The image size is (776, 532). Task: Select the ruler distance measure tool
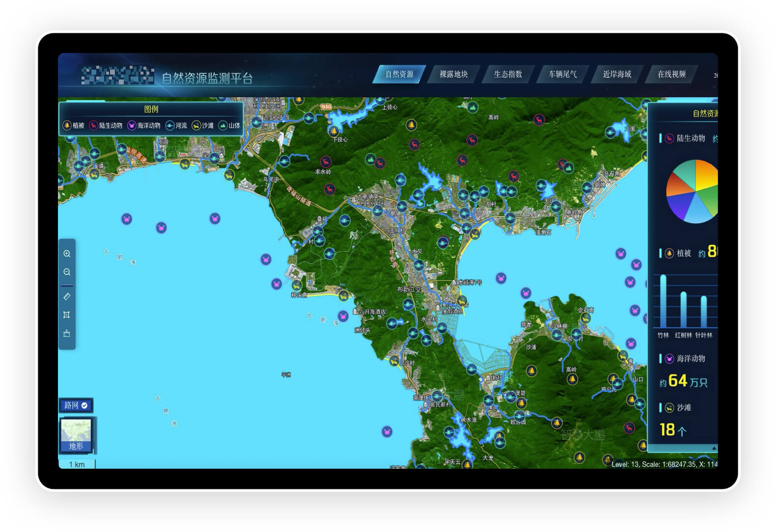tap(67, 296)
